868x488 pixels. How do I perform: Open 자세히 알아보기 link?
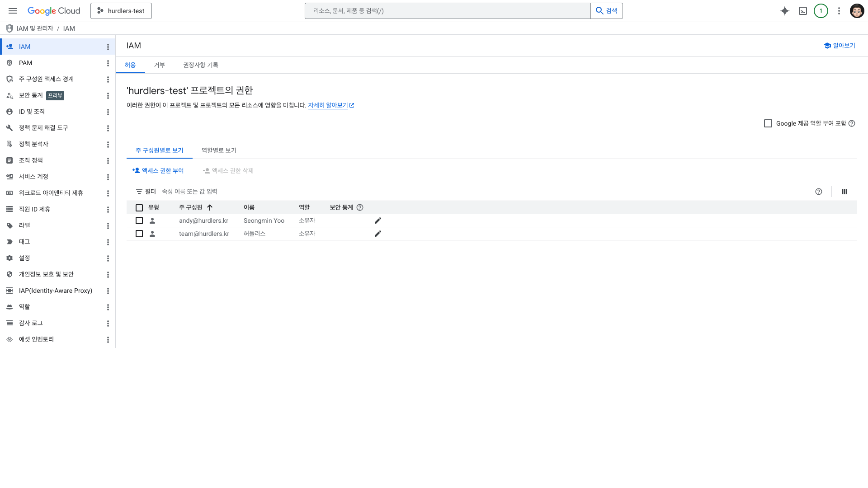tap(331, 105)
